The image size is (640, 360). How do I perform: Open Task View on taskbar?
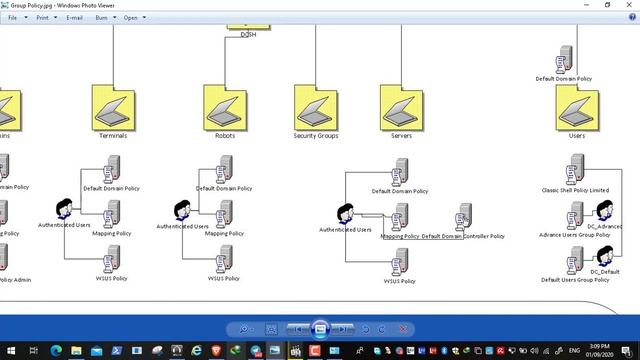click(x=33, y=351)
